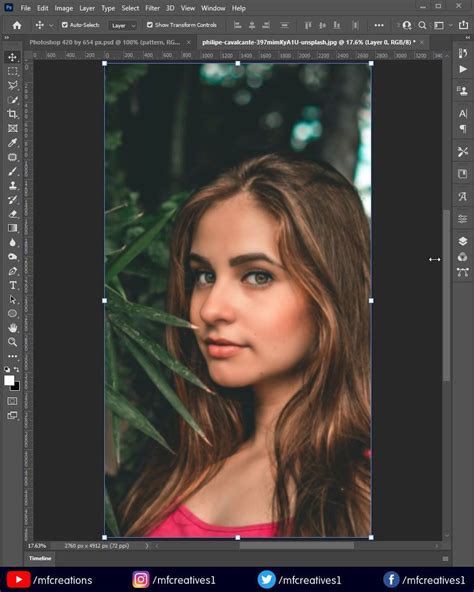Select the Quick Selection tool

(12, 100)
